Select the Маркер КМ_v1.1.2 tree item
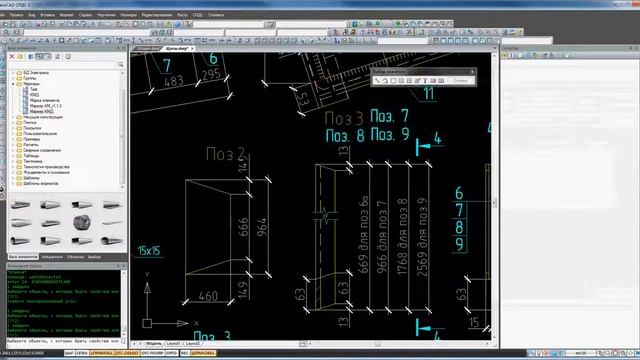 click(45, 106)
